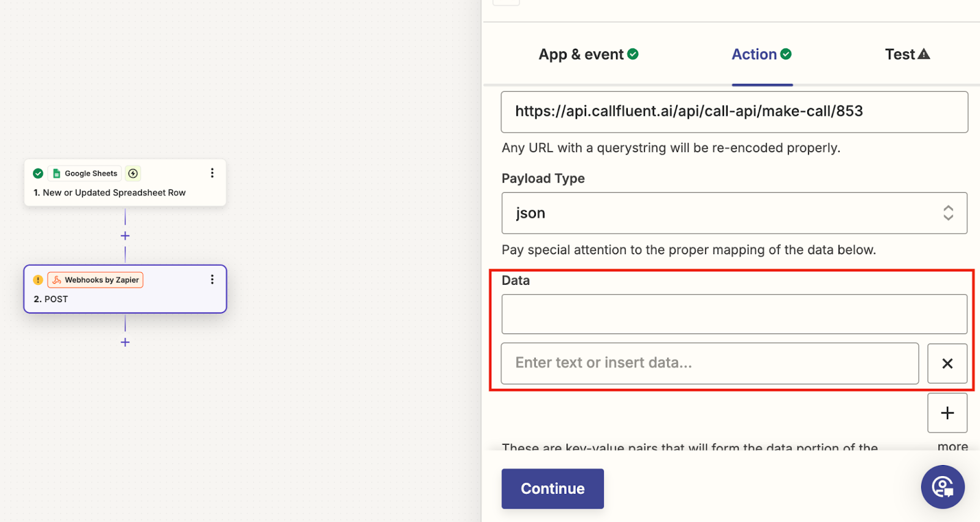Viewport: 980px width, 522px height.
Task: Click the Enter text or insert data field
Action: point(710,363)
